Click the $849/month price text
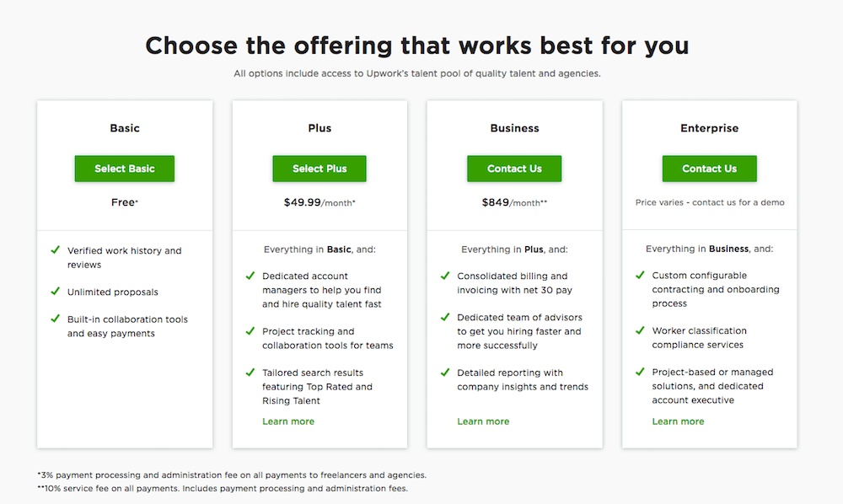 pos(514,202)
